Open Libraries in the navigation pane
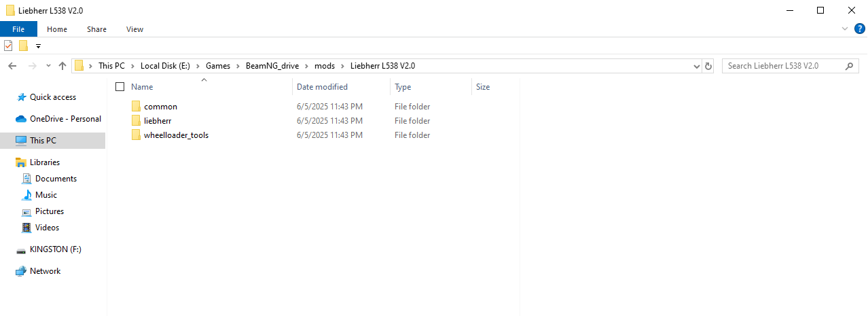The height and width of the screenshot is (316, 868). 45,162
